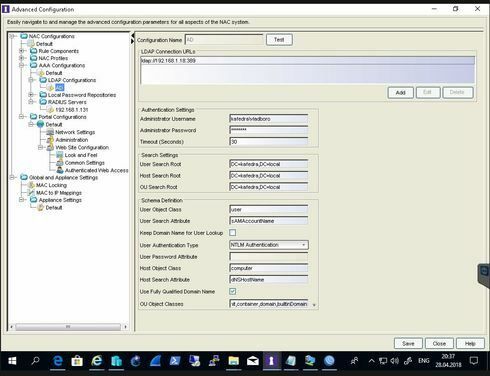Screen dimensions: 490x376
Task: Click the OU Object Classes field
Action: click(269, 304)
